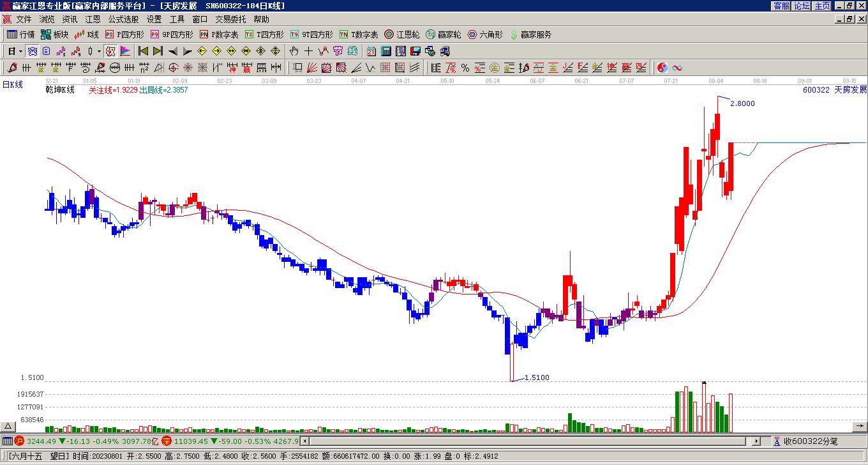This screenshot has height=465, width=868.
Task: Launch the 赢家轮 wheel tool
Action: 444,34
